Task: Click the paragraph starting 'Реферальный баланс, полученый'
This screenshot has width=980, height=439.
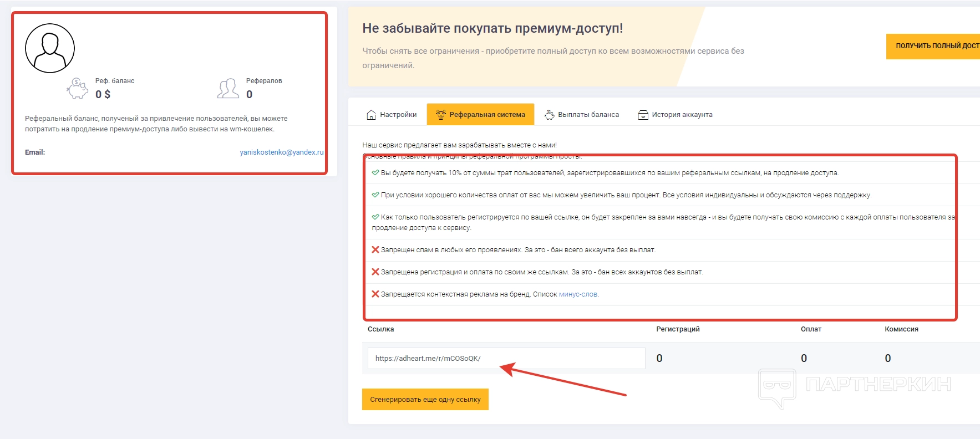Action: click(156, 124)
